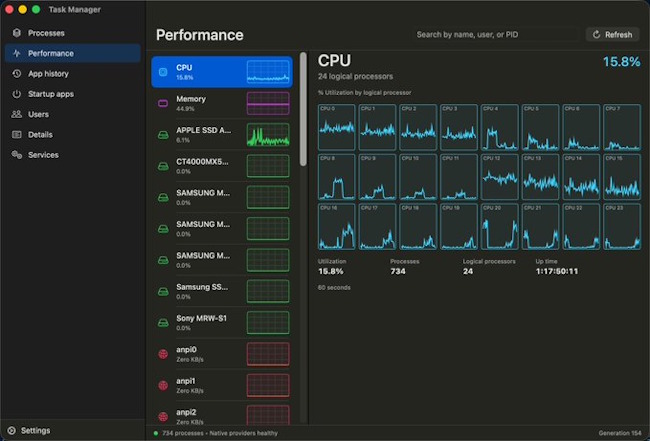Click the Memory mini graph thumbnail
650x441 pixels.
click(x=268, y=103)
